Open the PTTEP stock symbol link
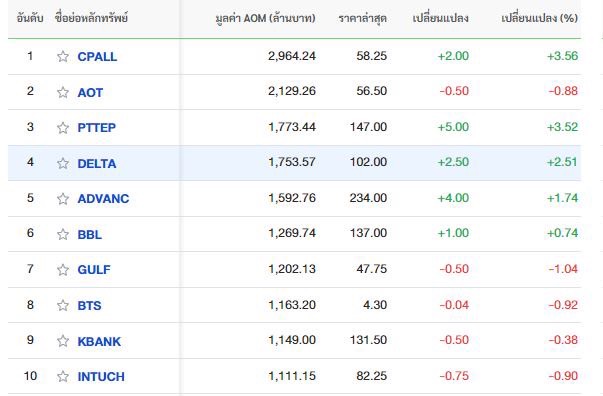 tap(97, 128)
